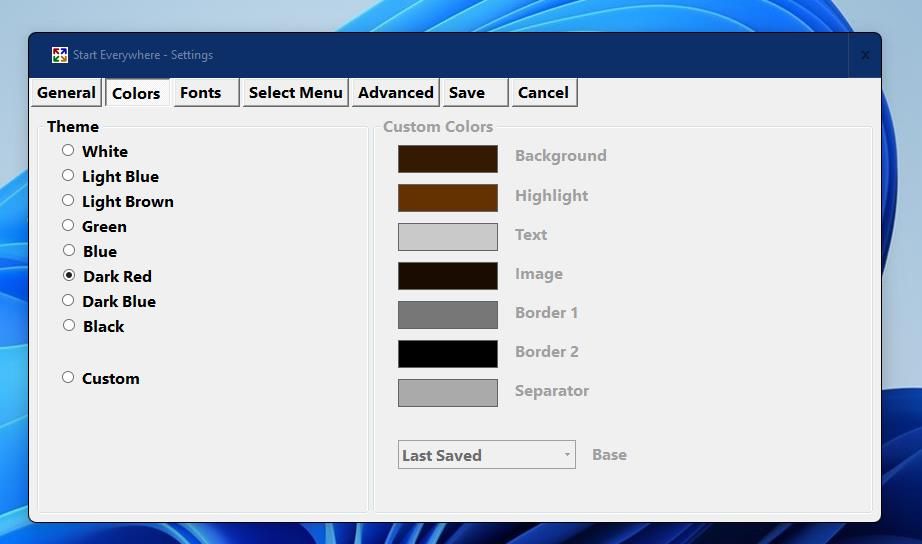Change the Separator color swatch
Image resolution: width=922 pixels, height=544 pixels.
click(448, 393)
